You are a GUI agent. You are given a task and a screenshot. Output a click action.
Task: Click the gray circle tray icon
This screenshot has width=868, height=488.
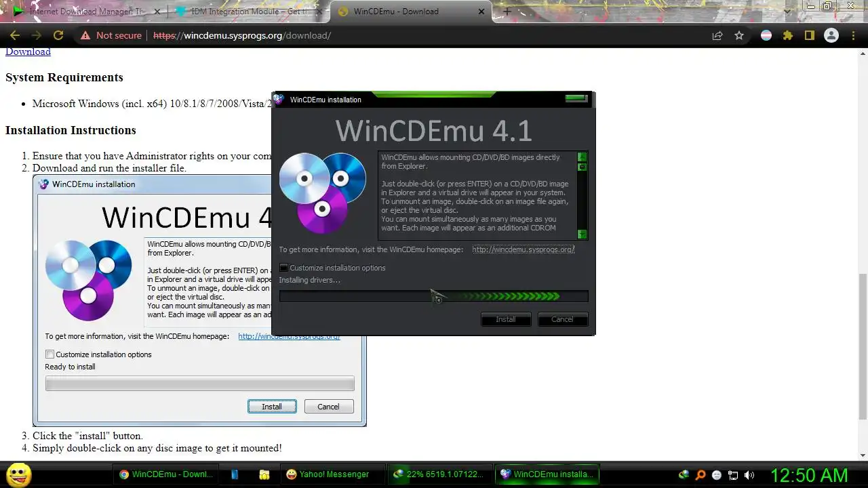[717, 475]
